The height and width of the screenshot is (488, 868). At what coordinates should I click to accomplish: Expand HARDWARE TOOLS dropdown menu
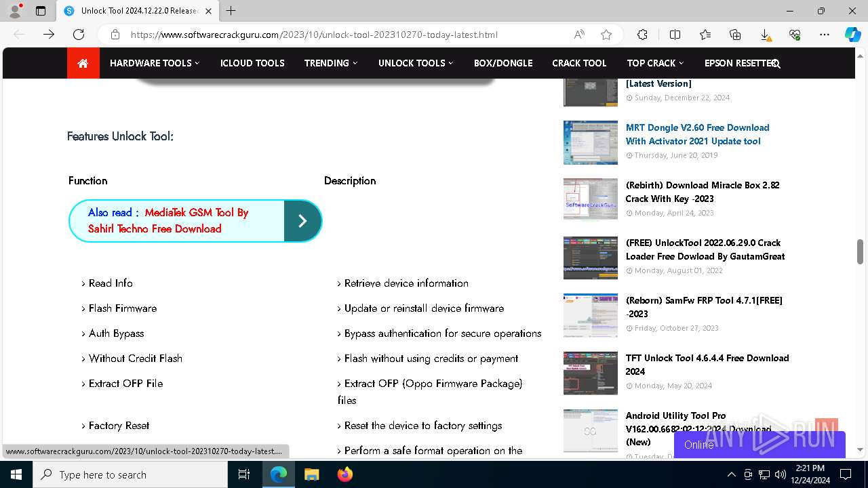point(155,63)
